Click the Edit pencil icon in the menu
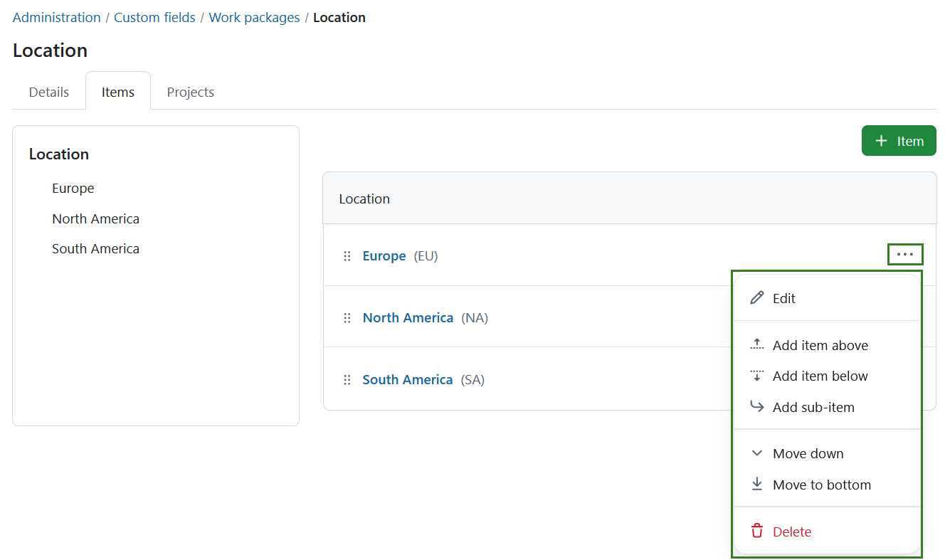This screenshot has height=560, width=950. 756,298
